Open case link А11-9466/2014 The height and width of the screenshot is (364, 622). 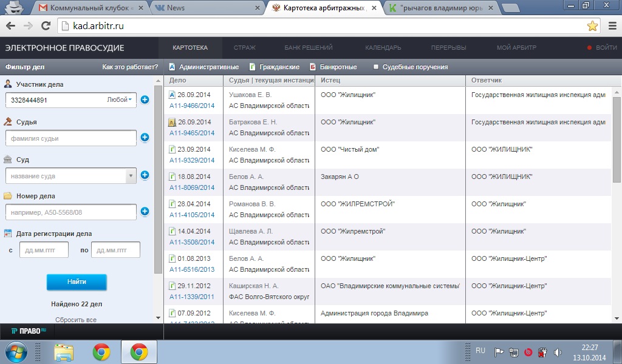coord(192,106)
